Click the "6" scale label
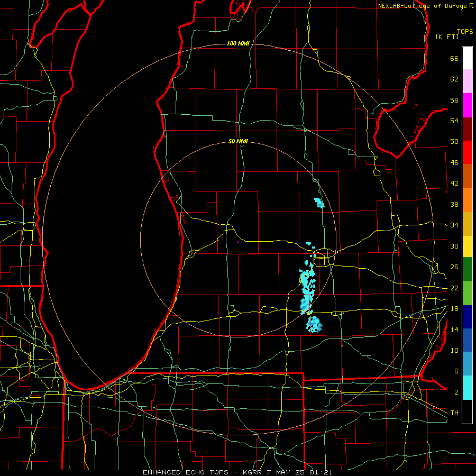 click(x=456, y=371)
